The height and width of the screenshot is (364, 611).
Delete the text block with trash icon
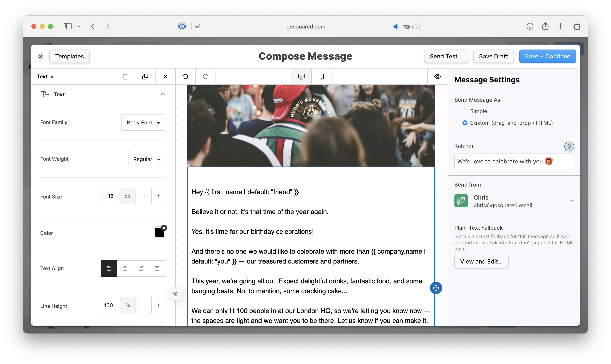click(125, 77)
